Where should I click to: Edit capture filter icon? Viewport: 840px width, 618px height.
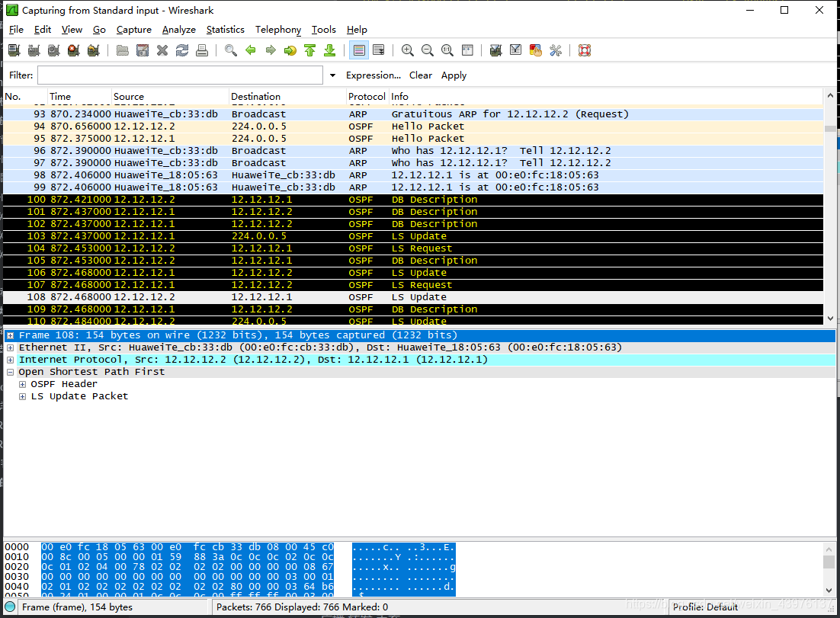[496, 50]
